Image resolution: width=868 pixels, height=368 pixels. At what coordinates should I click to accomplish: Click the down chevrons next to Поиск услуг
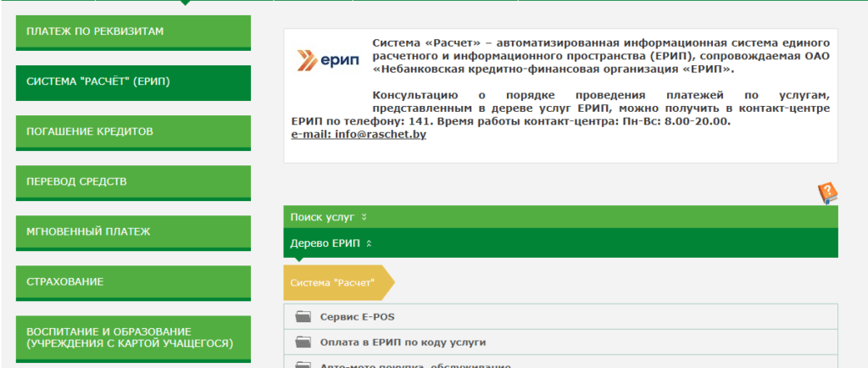click(364, 217)
